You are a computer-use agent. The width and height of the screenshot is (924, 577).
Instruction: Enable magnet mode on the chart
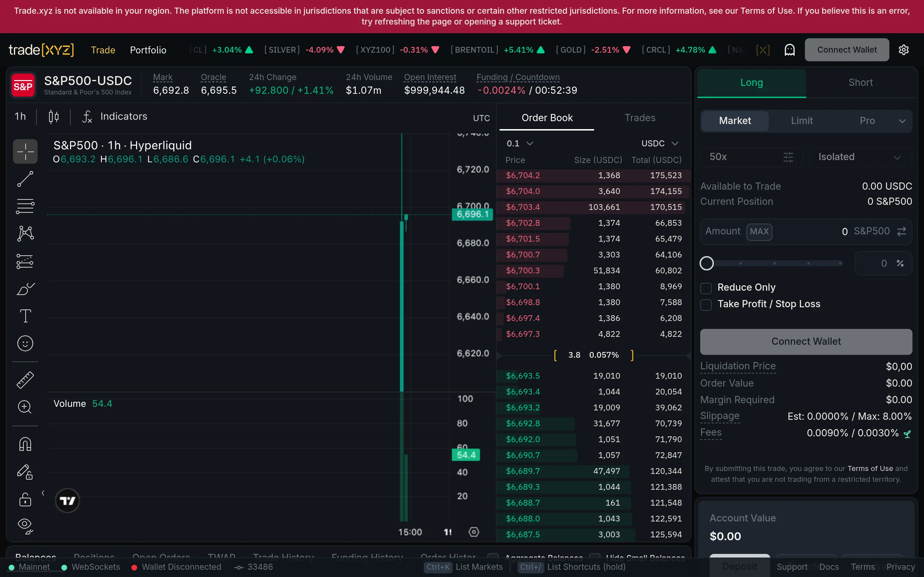(x=25, y=444)
